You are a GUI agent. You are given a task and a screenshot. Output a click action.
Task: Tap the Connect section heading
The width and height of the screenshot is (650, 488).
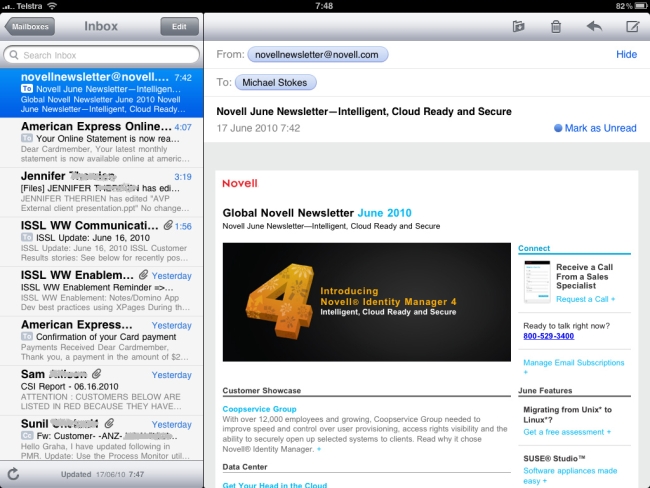[x=534, y=248]
